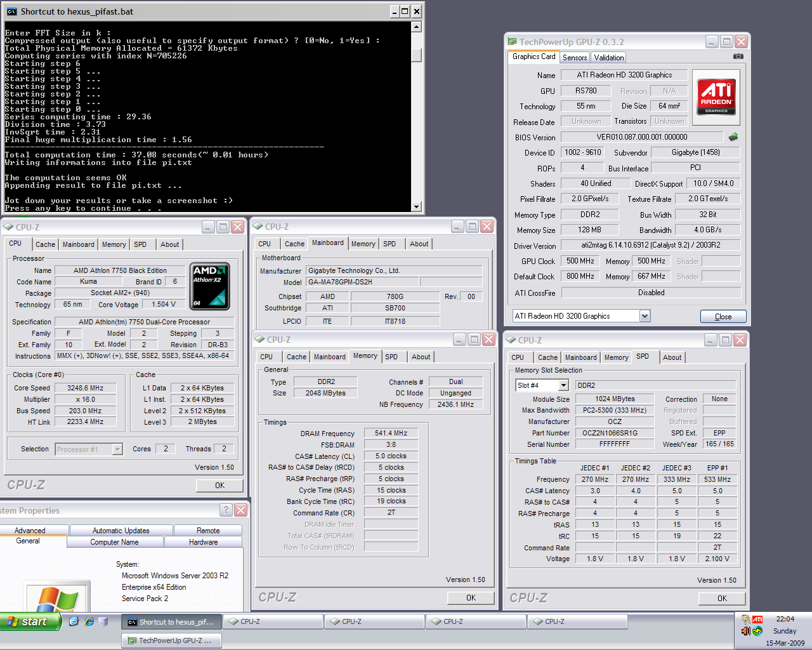Click OK in the CPU-Z Memory window
Viewport: 812px width, 650px height.
[x=471, y=598]
